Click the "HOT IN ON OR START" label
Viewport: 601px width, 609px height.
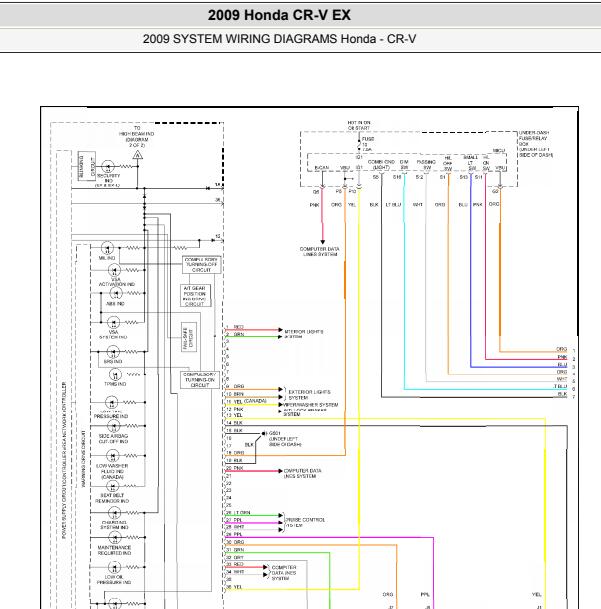[359, 125]
